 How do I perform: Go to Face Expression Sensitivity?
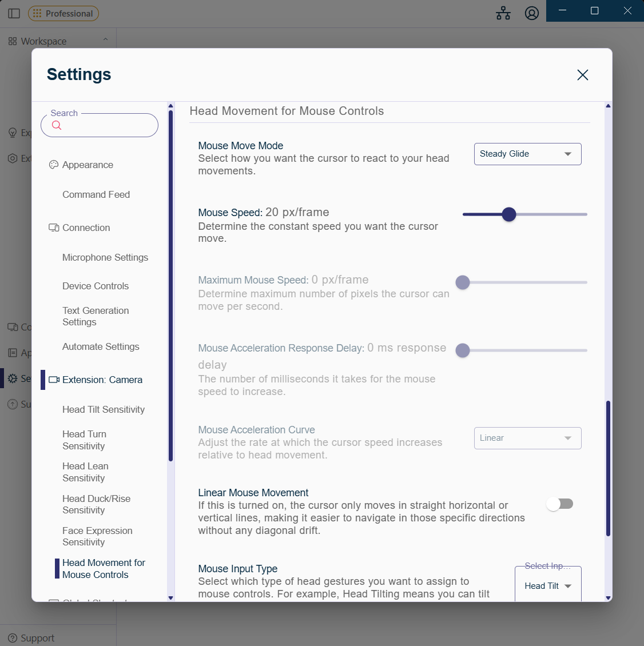97,536
